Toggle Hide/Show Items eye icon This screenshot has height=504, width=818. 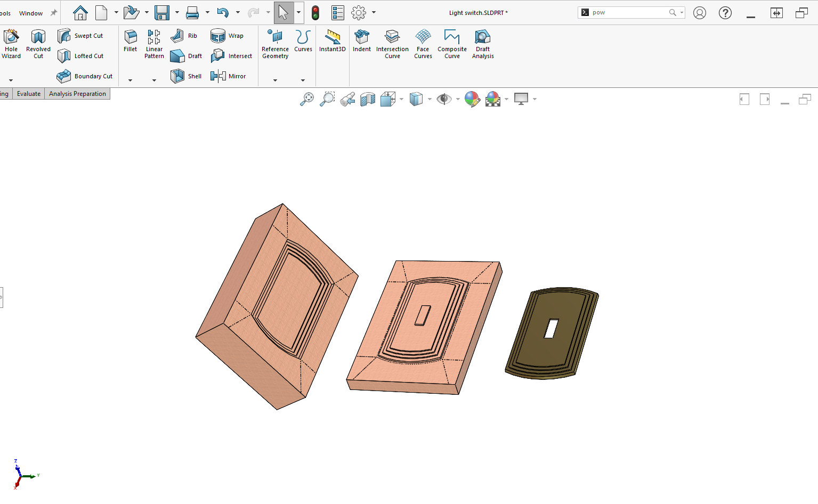pyautogui.click(x=444, y=99)
